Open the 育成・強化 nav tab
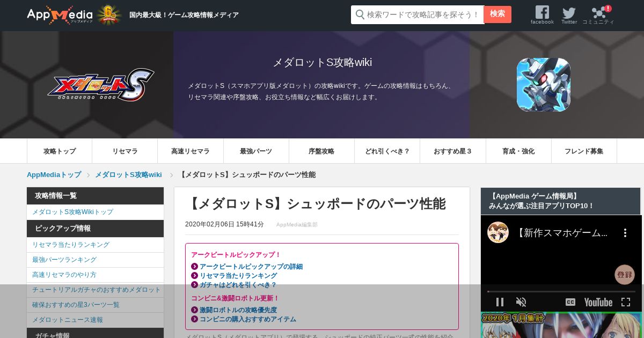The width and height of the screenshot is (644, 338). [518, 151]
